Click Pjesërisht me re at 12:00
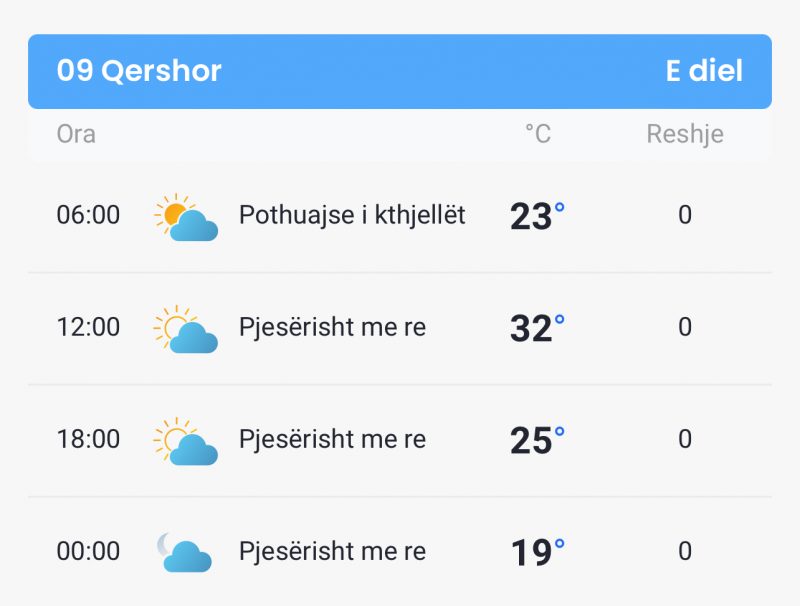Screen dimensions: 800x606 [333, 327]
